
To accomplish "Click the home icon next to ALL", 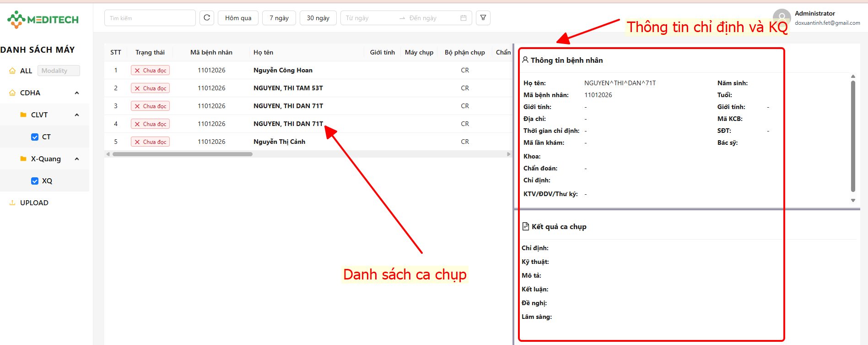I will click(12, 71).
